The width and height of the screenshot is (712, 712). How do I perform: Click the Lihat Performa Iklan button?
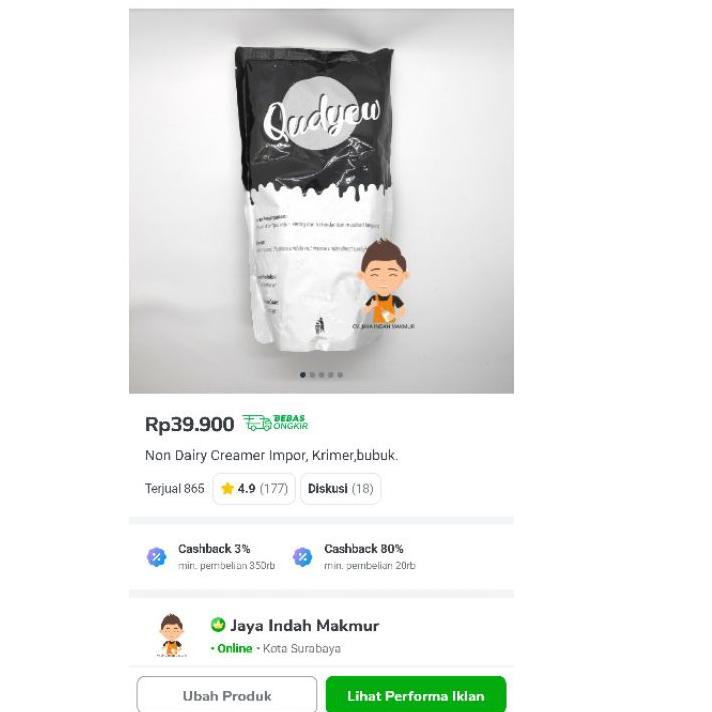[x=416, y=695]
